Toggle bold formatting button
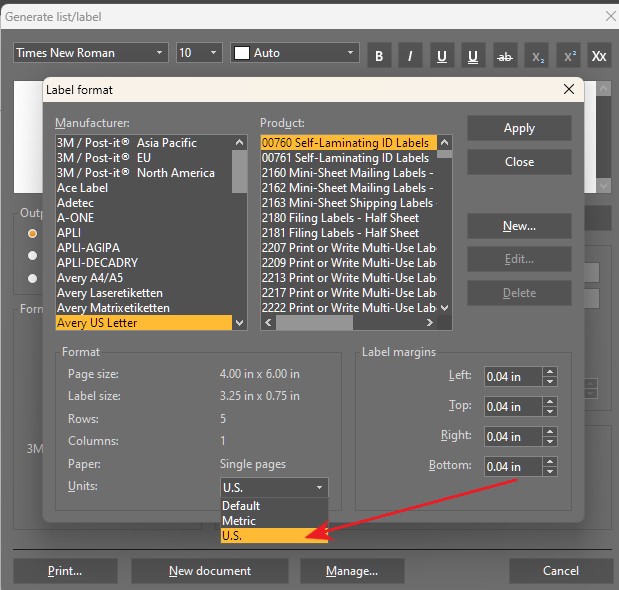The image size is (619, 590). pos(379,56)
